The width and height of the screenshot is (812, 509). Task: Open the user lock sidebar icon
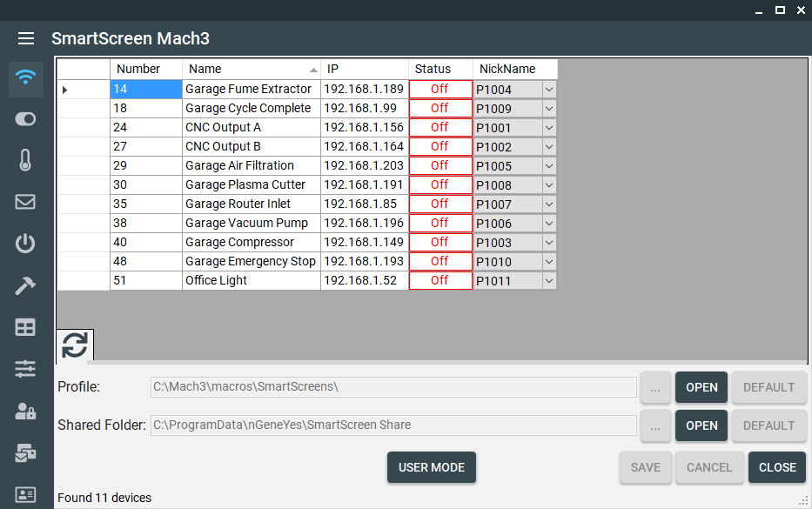point(26,411)
